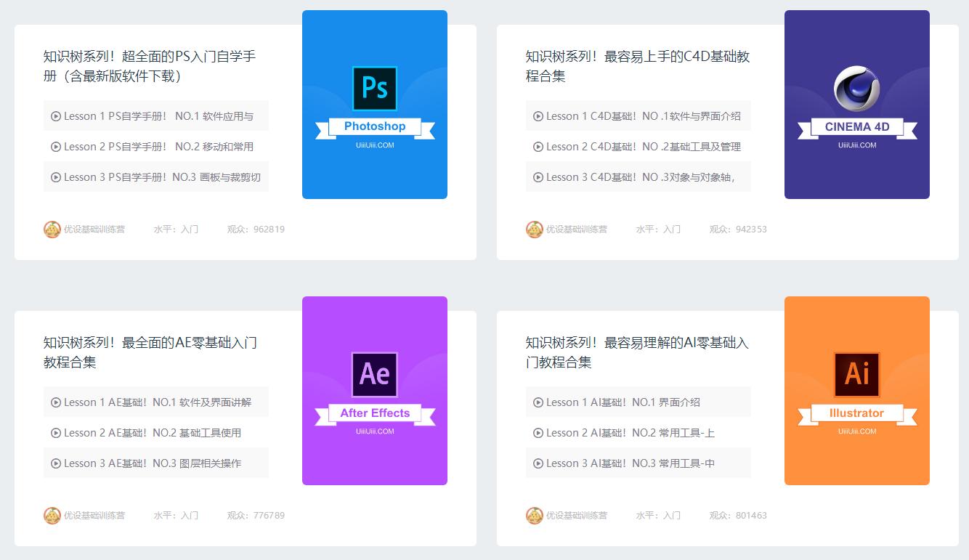969x560 pixels.
Task: Click the play icon before Lesson 2 C4D基础
Action: (538, 146)
